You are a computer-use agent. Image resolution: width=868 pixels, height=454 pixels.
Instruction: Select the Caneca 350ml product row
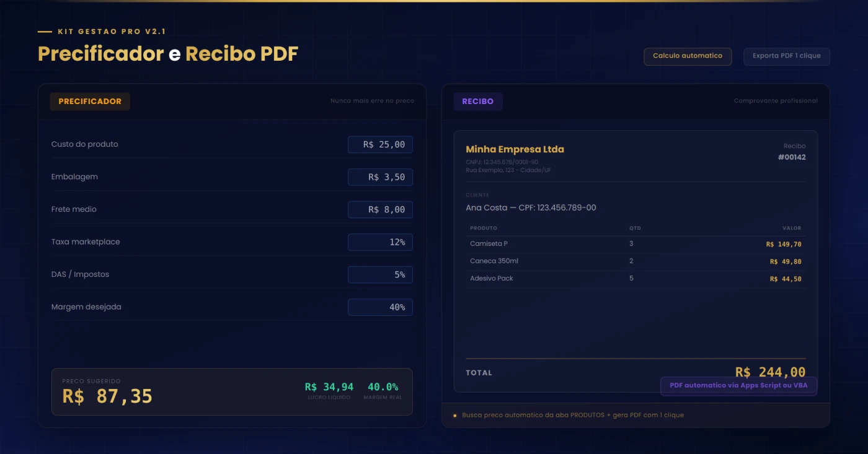coord(635,261)
